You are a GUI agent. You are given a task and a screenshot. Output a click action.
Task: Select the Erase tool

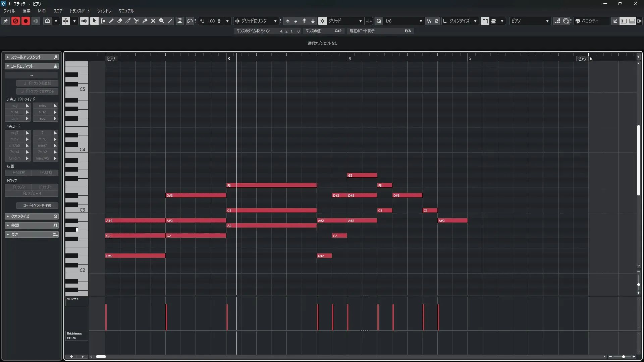(120, 21)
